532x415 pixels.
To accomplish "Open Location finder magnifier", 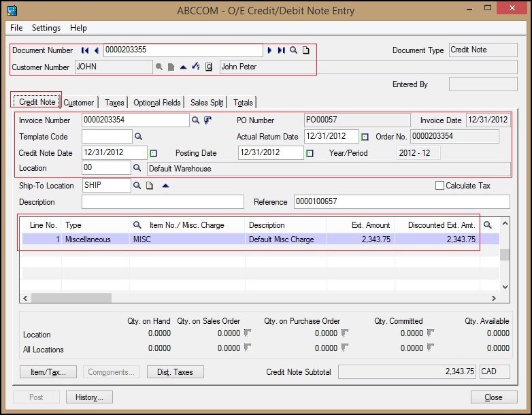I will (137, 168).
